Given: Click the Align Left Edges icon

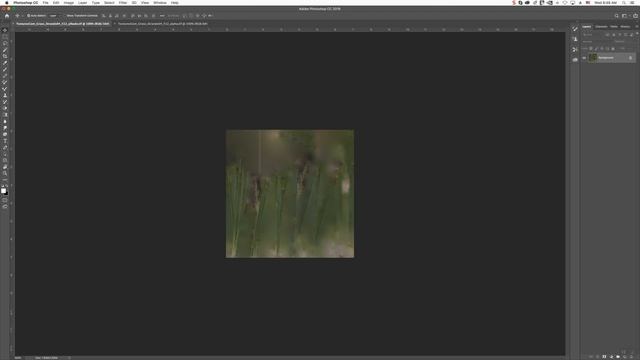Looking at the screenshot, I should (103, 16).
